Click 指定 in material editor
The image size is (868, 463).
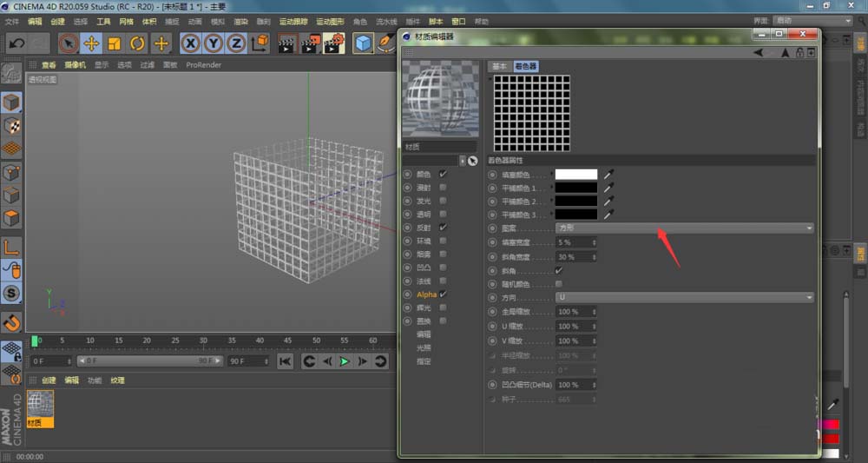[x=424, y=361]
